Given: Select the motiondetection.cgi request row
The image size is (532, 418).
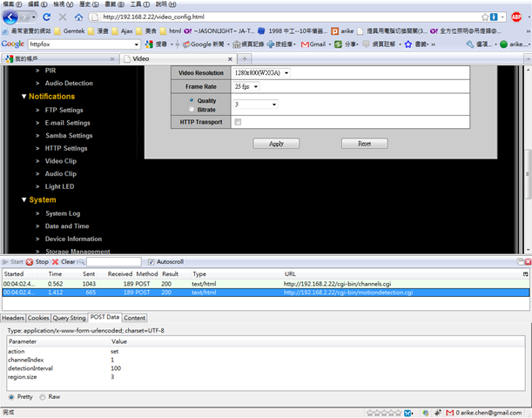Looking at the screenshot, I should (x=266, y=293).
